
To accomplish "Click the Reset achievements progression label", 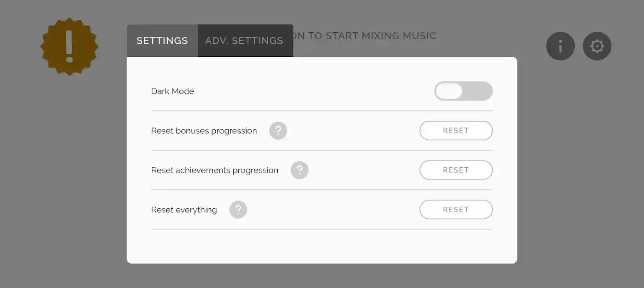I will [x=214, y=170].
